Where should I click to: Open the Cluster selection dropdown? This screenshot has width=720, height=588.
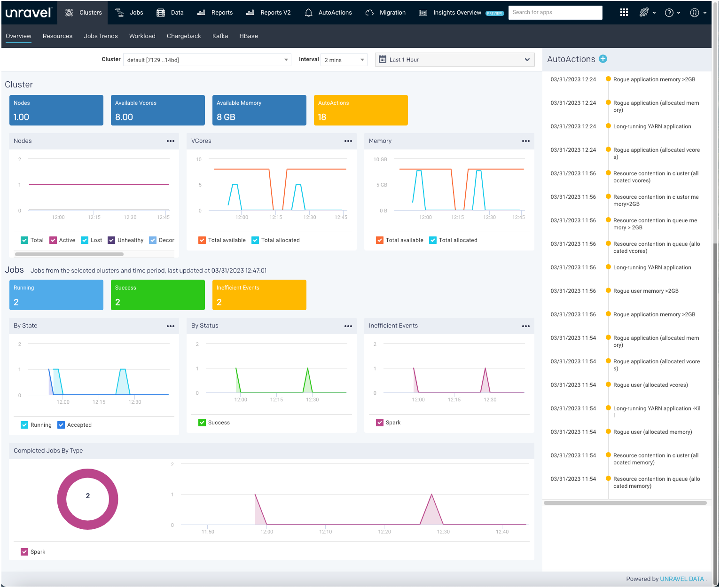(x=207, y=60)
